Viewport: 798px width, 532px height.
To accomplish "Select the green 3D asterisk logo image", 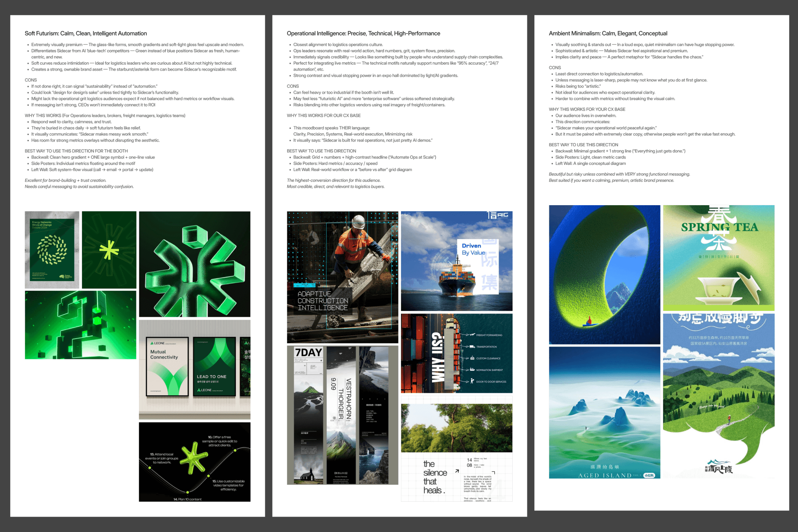I will [195, 264].
